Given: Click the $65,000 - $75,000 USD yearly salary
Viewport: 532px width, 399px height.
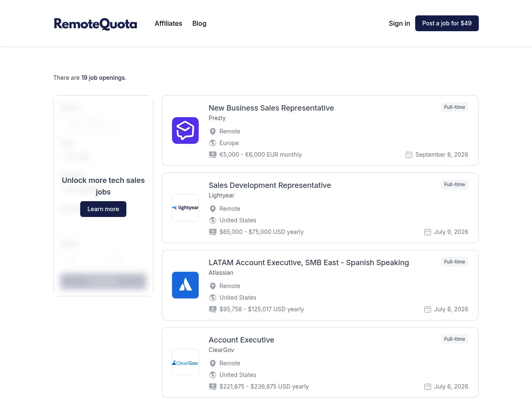Looking at the screenshot, I should [x=261, y=232].
